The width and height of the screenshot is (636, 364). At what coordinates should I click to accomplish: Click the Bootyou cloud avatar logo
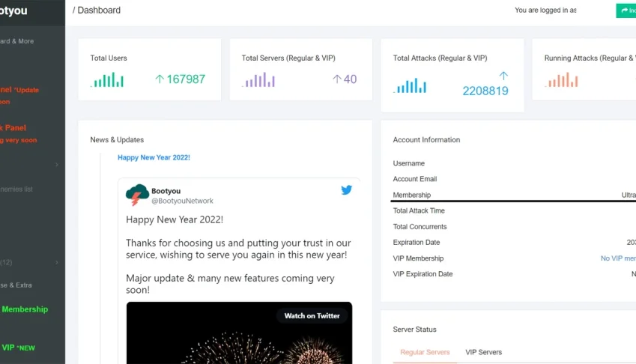[x=137, y=195]
